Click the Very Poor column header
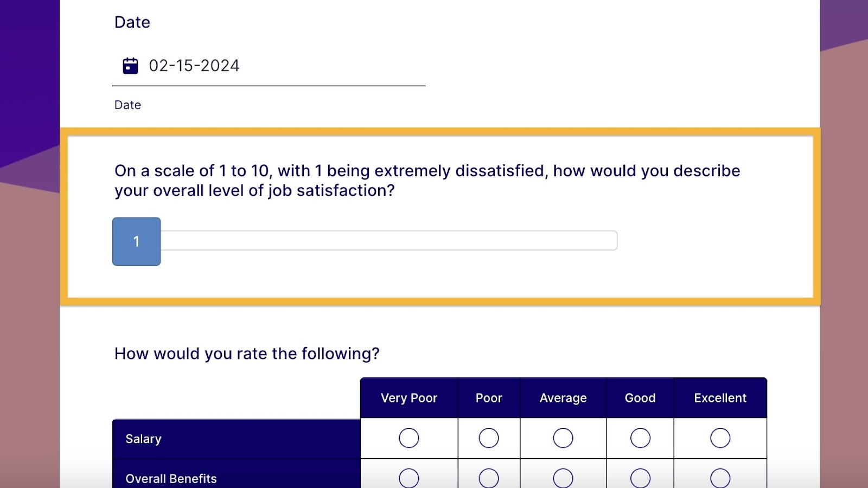868x488 pixels. click(x=409, y=398)
